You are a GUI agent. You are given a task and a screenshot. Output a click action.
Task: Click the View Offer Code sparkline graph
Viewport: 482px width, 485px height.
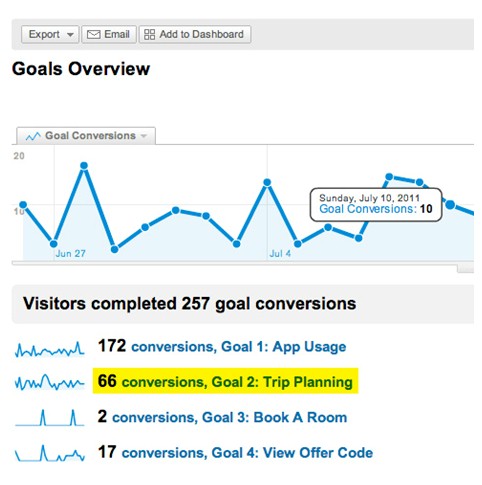click(50, 453)
